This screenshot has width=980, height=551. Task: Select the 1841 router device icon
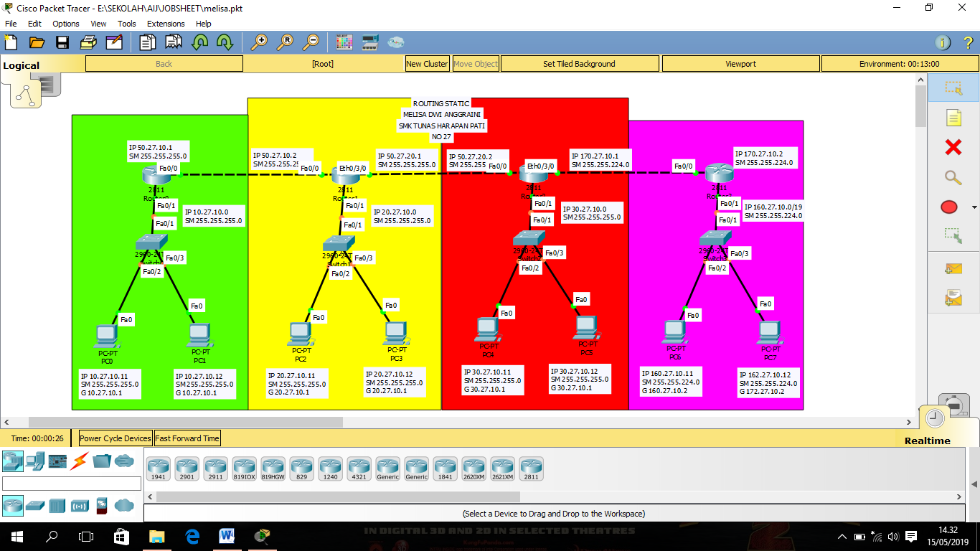445,468
